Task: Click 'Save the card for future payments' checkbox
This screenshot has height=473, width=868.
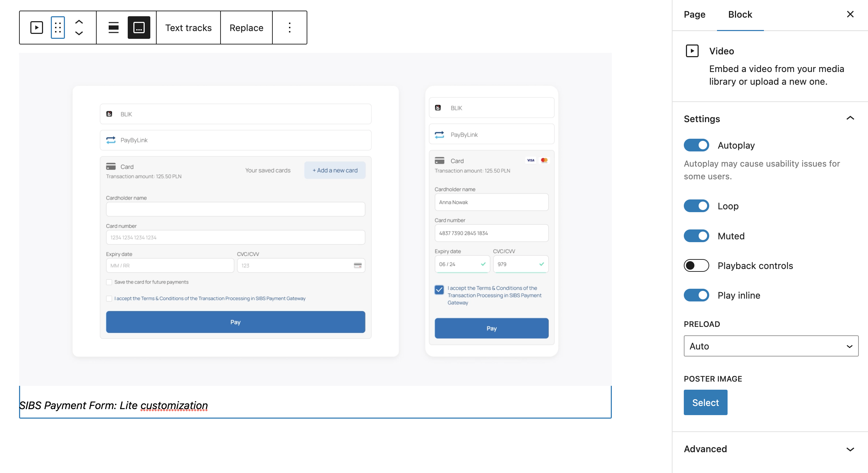Action: [x=109, y=282]
